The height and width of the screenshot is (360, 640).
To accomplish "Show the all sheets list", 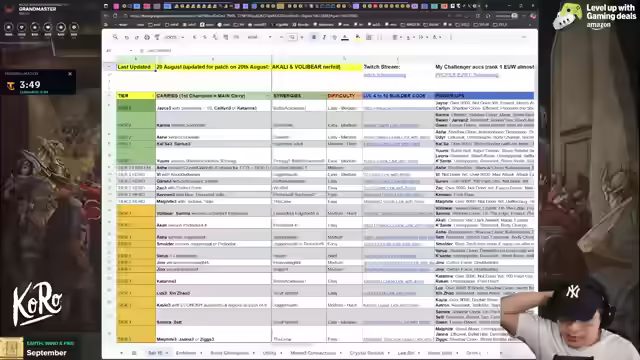I will [x=134, y=353].
